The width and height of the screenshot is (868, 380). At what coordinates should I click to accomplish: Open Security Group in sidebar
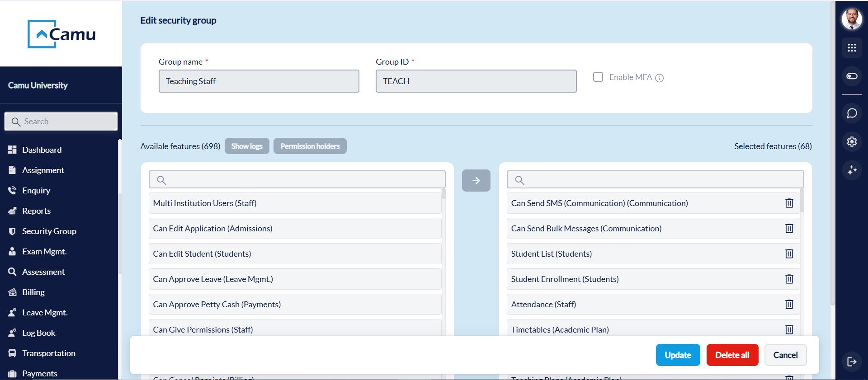[49, 231]
